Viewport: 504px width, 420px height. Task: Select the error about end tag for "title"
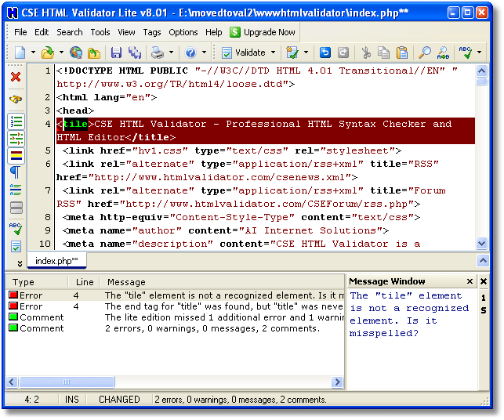click(175, 306)
